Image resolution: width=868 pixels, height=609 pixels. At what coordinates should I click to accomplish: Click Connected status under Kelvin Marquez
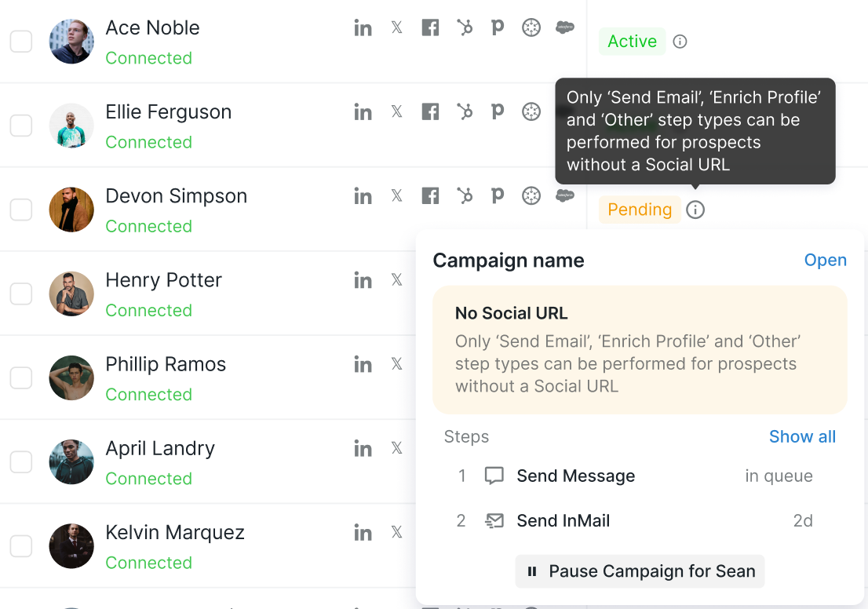pyautogui.click(x=148, y=563)
